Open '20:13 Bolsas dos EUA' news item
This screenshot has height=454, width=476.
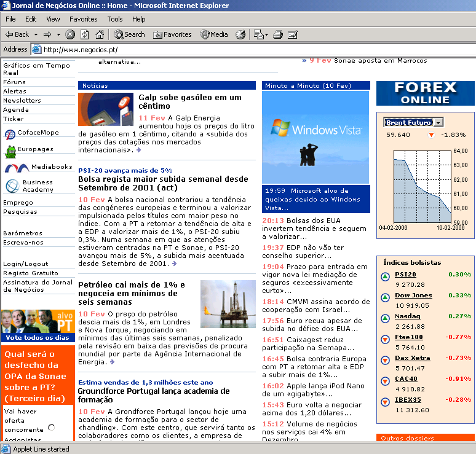[314, 229]
